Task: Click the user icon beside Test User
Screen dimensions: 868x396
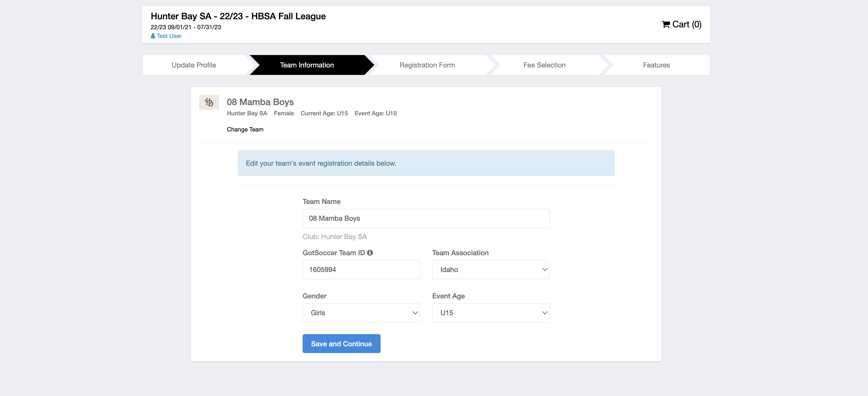Action: [x=153, y=36]
